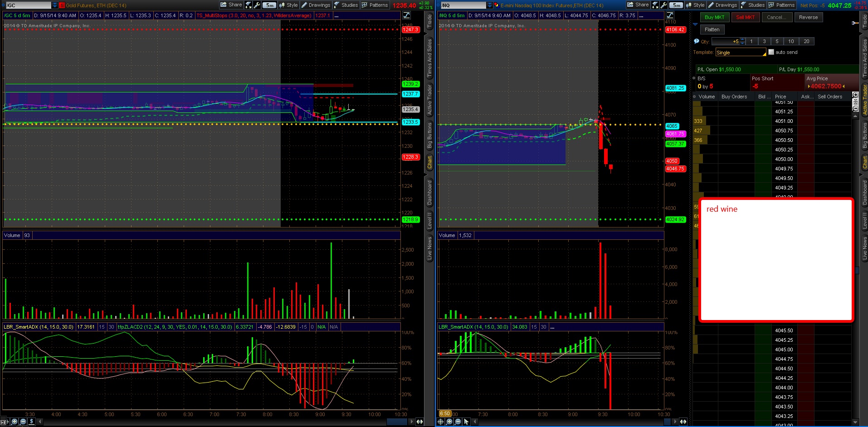Expand the /NQ chart header ellipsis

click(x=641, y=15)
